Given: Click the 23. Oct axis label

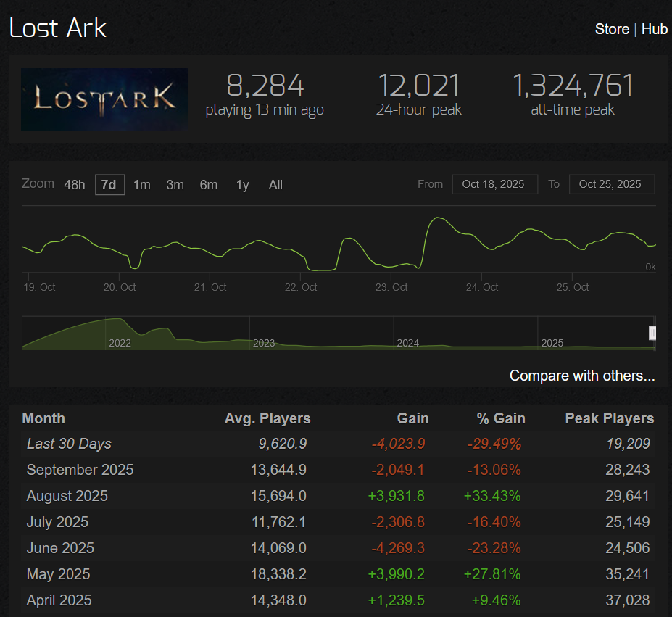Looking at the screenshot, I should point(391,287).
